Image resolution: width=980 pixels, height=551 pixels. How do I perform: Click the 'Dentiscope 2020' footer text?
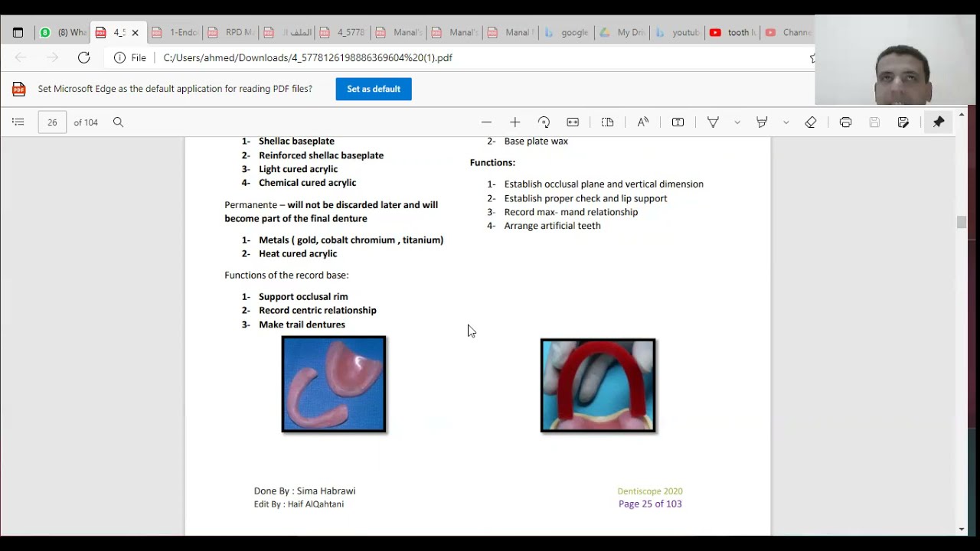650,491
